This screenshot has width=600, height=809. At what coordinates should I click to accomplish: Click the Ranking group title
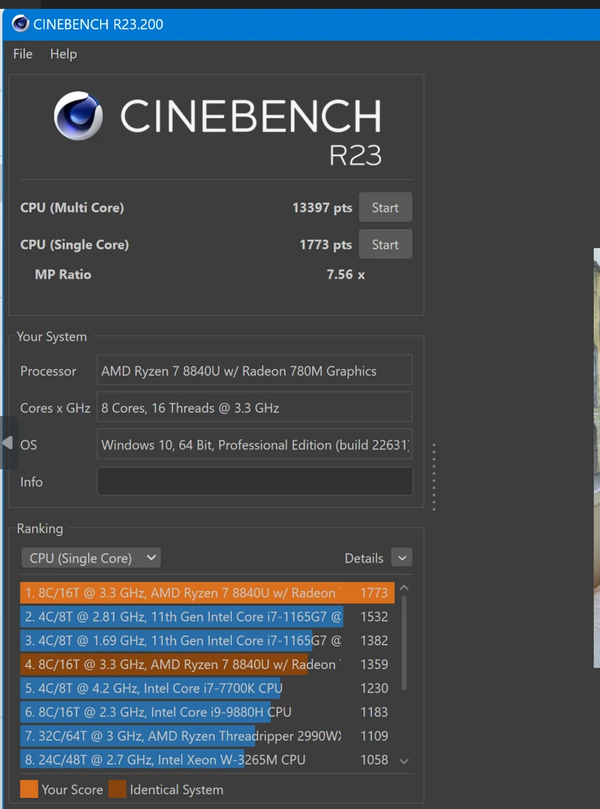pyautogui.click(x=40, y=528)
